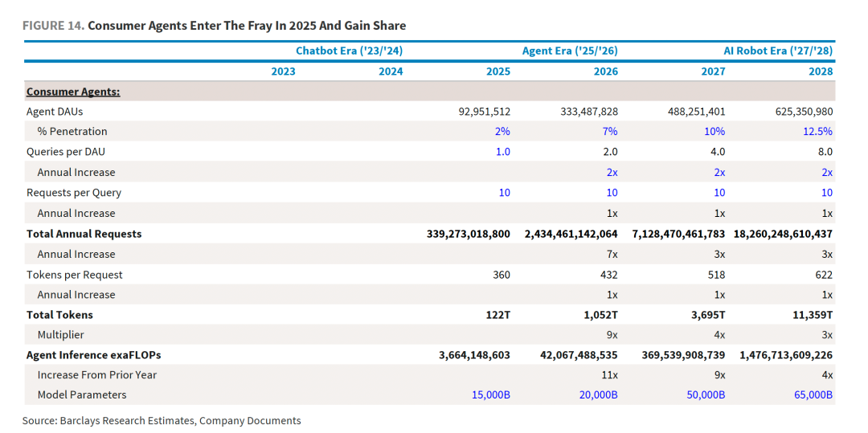This screenshot has width=868, height=433.
Task: Select Total Tokens value 3,695T
Action: click(710, 315)
